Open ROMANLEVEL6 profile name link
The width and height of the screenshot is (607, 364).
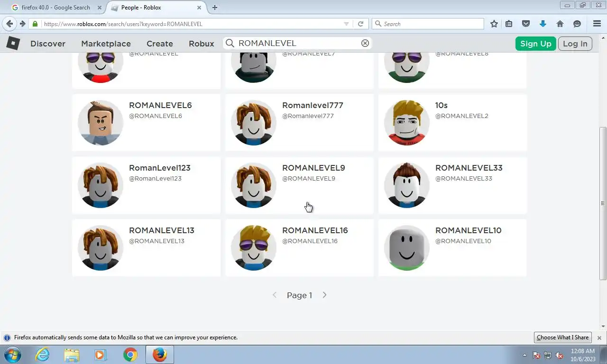click(x=160, y=105)
